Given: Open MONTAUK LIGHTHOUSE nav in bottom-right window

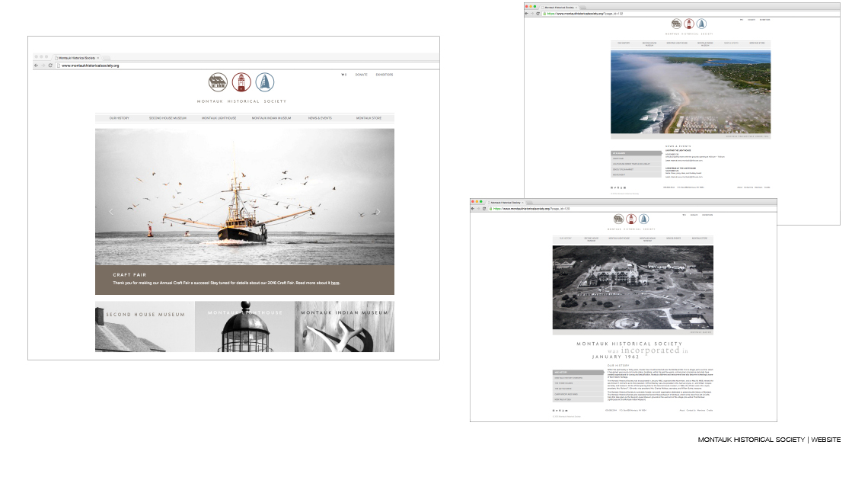Looking at the screenshot, I should [x=618, y=238].
